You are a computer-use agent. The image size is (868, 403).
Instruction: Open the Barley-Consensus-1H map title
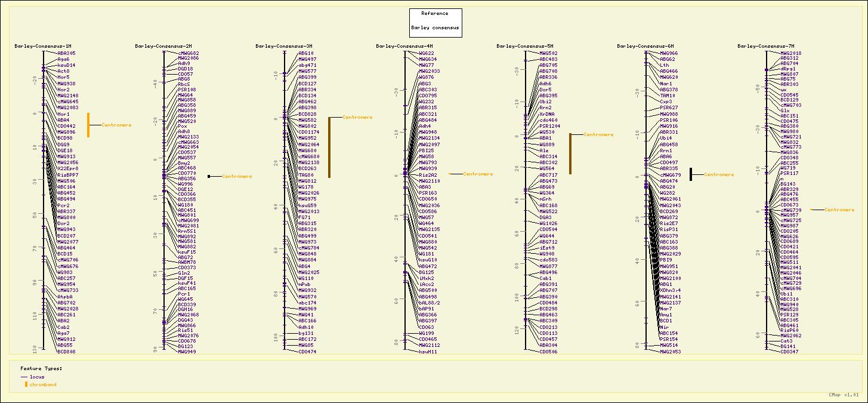coord(43,46)
